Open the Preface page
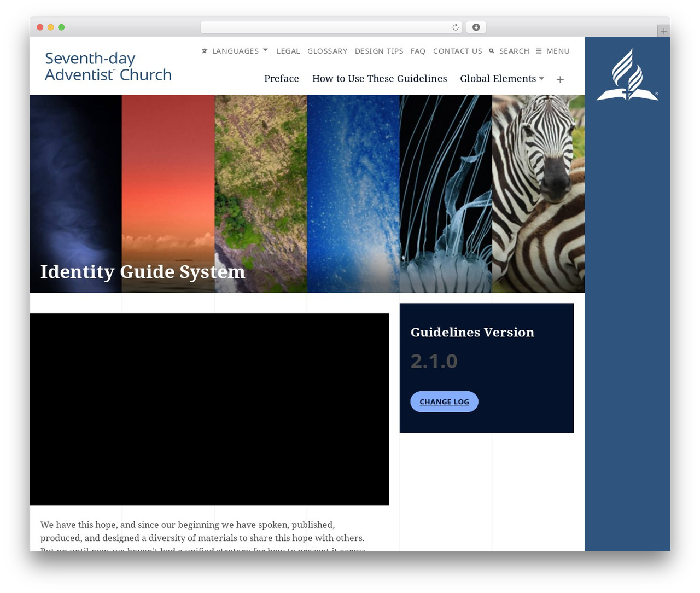Screen dimensions: 700x593 pos(282,79)
